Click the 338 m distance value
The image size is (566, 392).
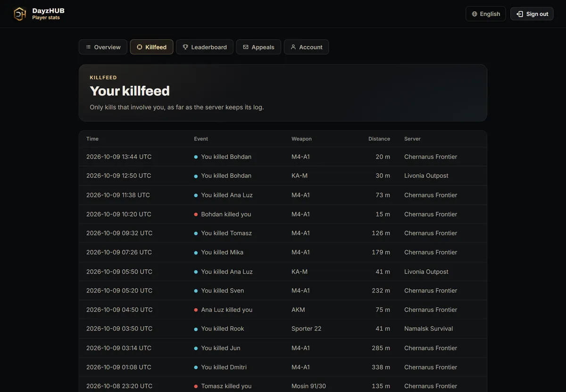click(x=381, y=367)
